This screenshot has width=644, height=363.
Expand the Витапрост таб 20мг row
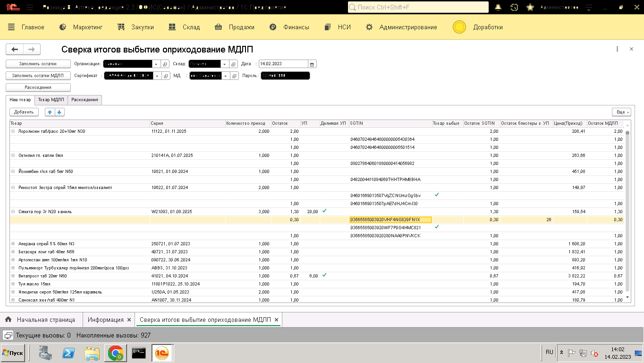coord(13,276)
